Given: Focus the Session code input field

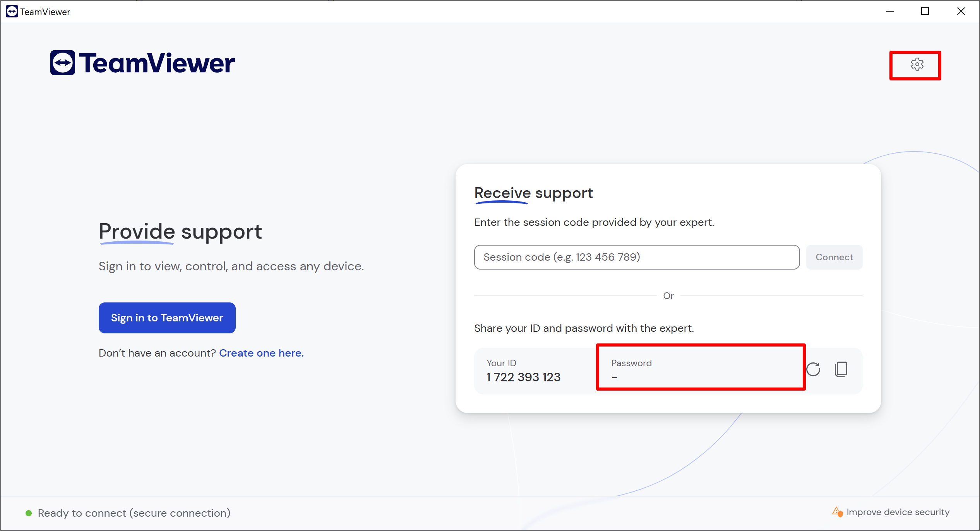Looking at the screenshot, I should [637, 257].
